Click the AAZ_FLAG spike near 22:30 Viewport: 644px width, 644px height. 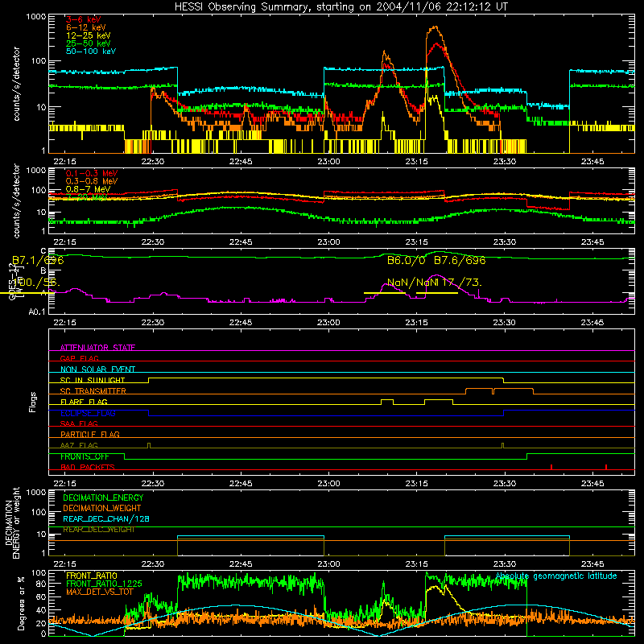click(149, 445)
